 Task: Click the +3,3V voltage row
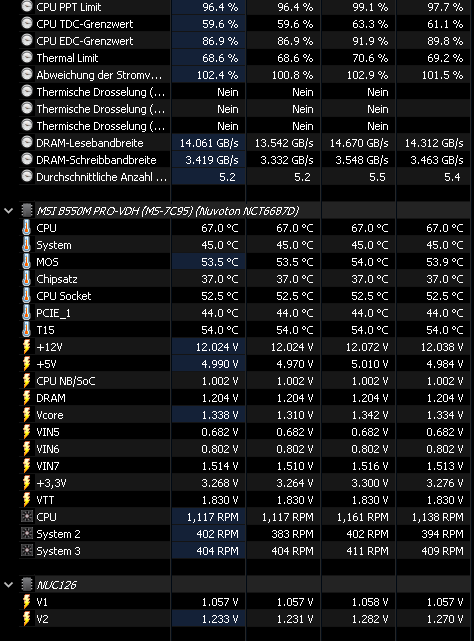pyautogui.click(x=245, y=483)
